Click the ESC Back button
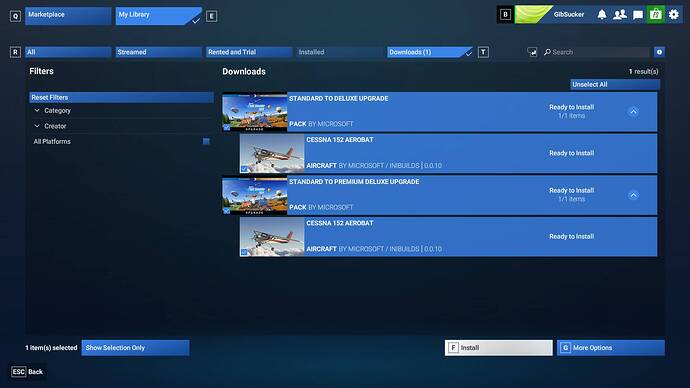The image size is (690, 388). 27,372
